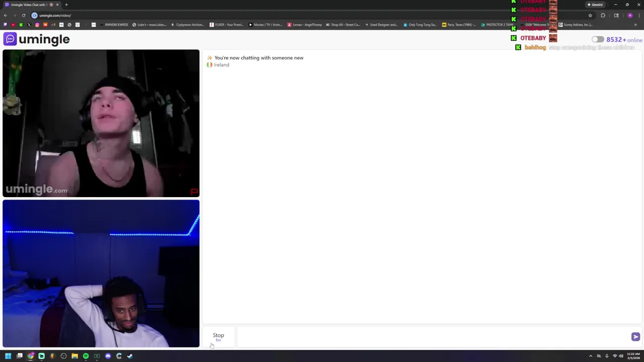The height and width of the screenshot is (362, 644).
Task: Expand the hidden bookmarks chevron
Action: (635, 25)
